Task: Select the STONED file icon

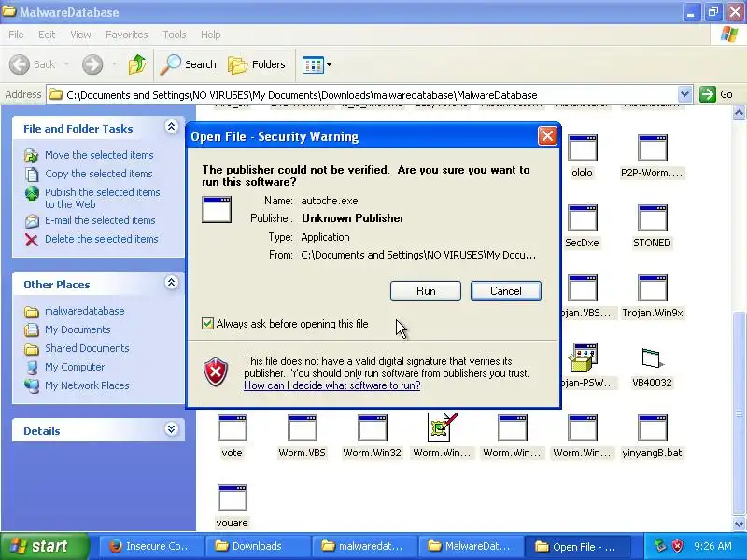Action: pos(652,218)
